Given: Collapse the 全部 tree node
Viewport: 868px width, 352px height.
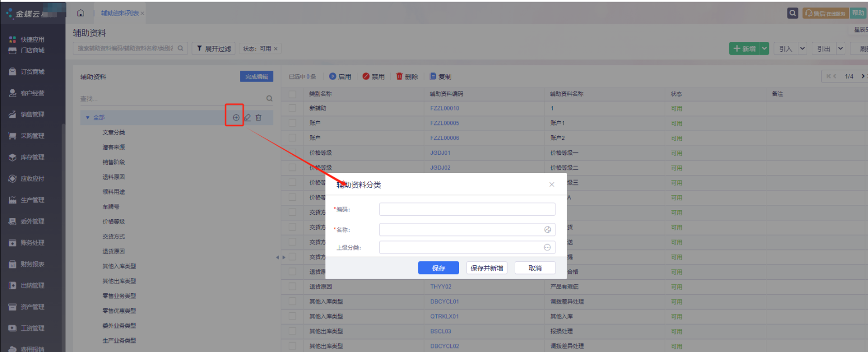Looking at the screenshot, I should [x=88, y=118].
